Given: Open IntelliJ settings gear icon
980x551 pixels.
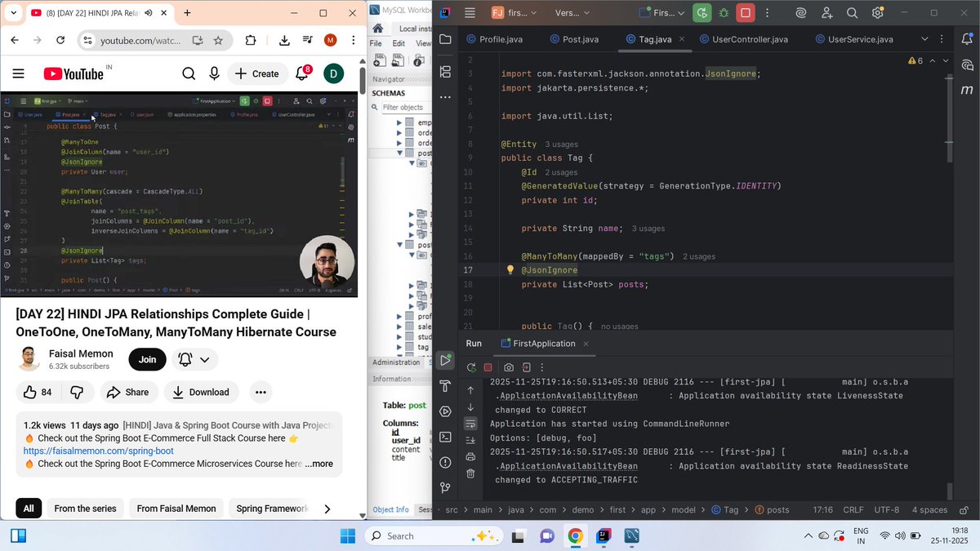Looking at the screenshot, I should point(877,13).
